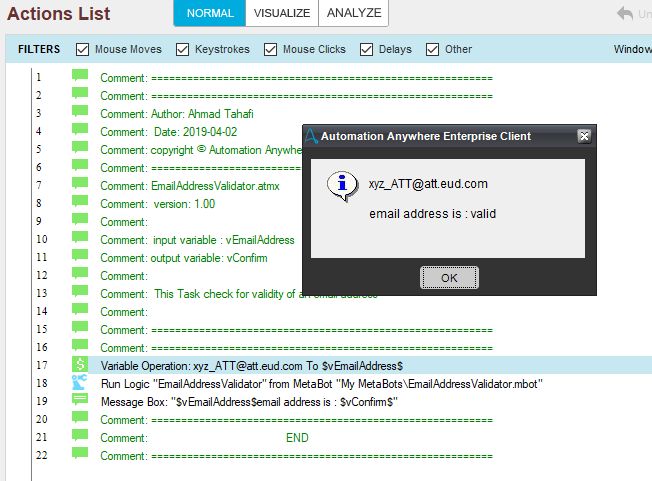Click the comment icon on line 5

coord(80,148)
